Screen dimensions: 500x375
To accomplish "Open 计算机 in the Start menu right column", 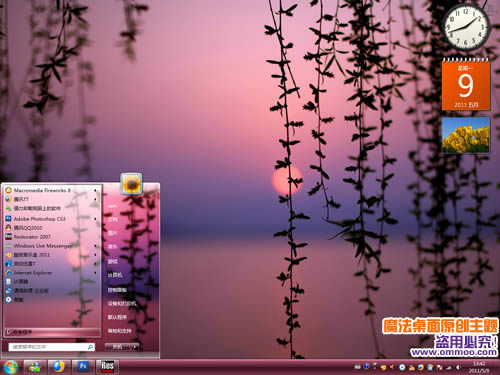I will pos(115,275).
